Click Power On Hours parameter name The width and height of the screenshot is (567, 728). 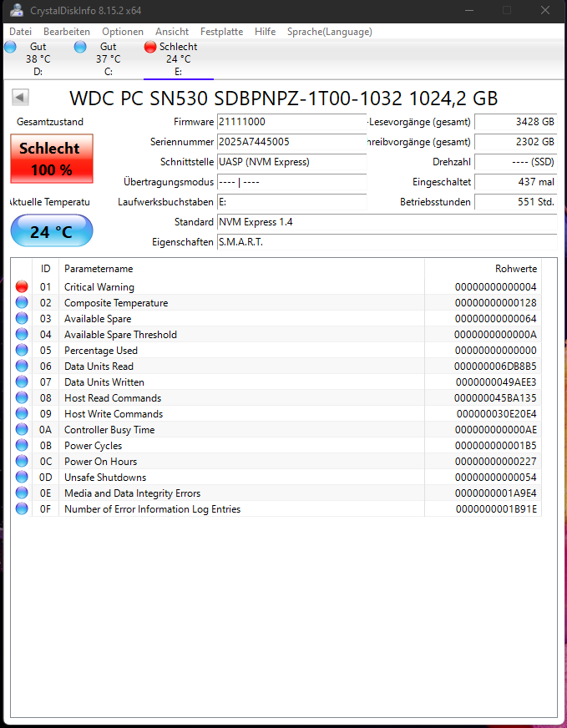(x=100, y=461)
